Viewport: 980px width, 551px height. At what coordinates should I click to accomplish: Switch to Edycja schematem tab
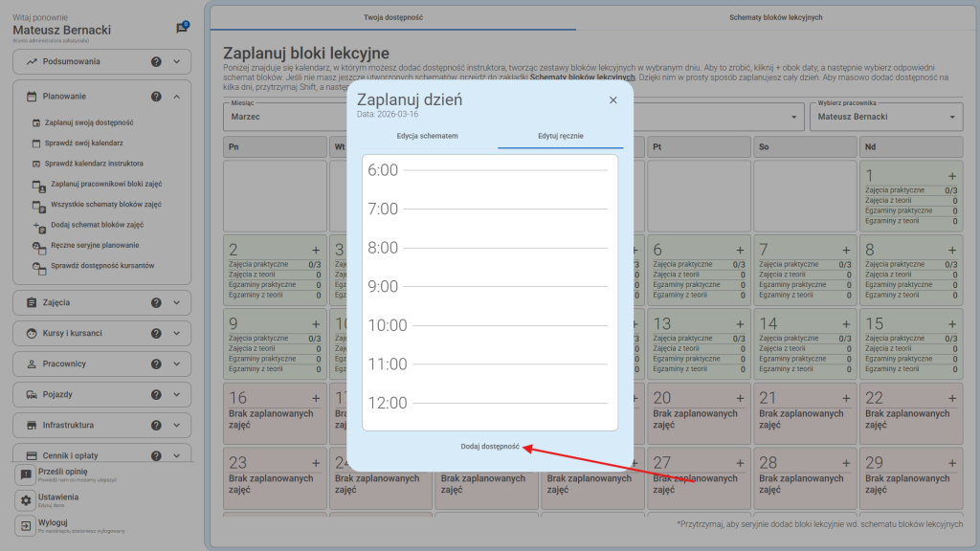point(427,136)
